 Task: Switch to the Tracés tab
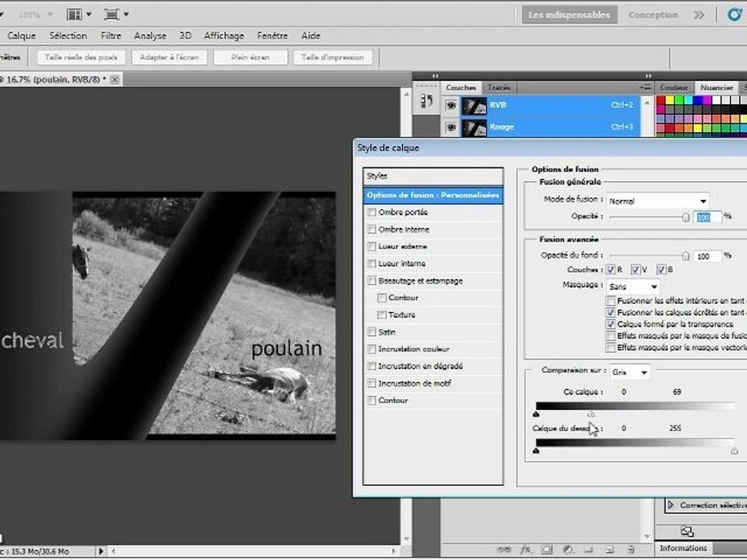pyautogui.click(x=499, y=88)
